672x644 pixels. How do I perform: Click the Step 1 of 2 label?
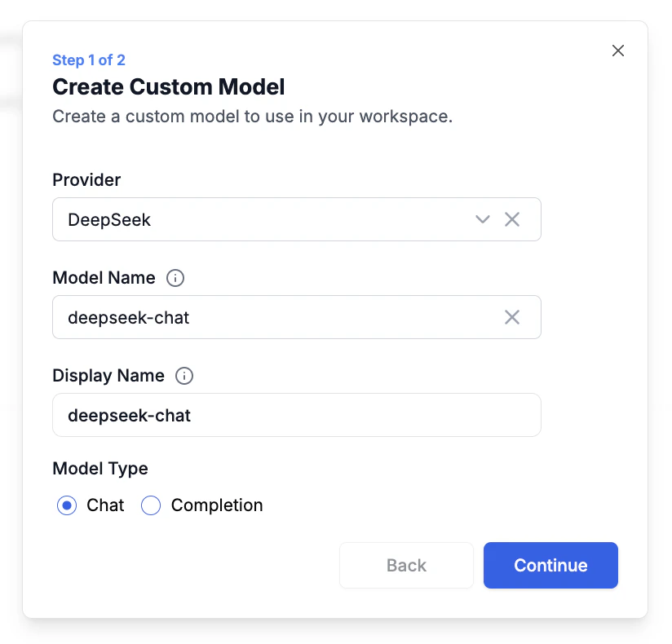89,60
